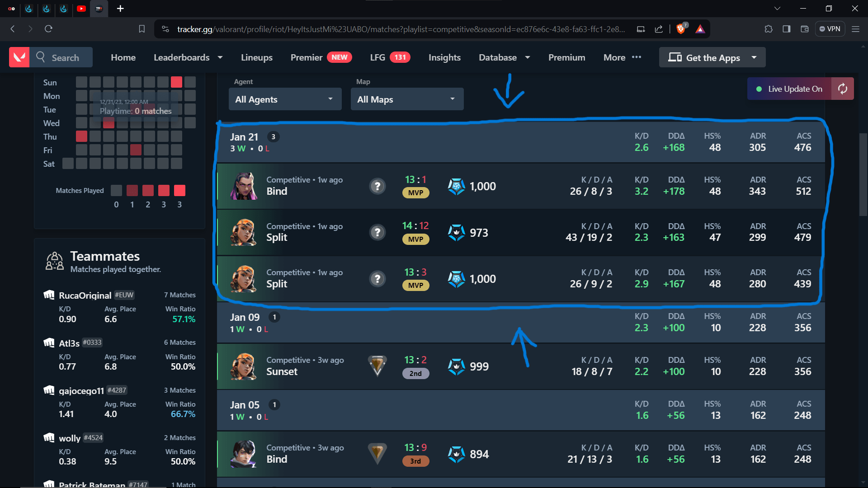Open the All Maps dropdown

coord(407,99)
